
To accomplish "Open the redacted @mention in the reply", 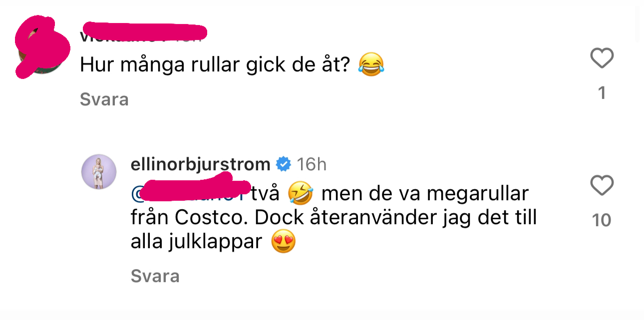I will click(x=189, y=192).
